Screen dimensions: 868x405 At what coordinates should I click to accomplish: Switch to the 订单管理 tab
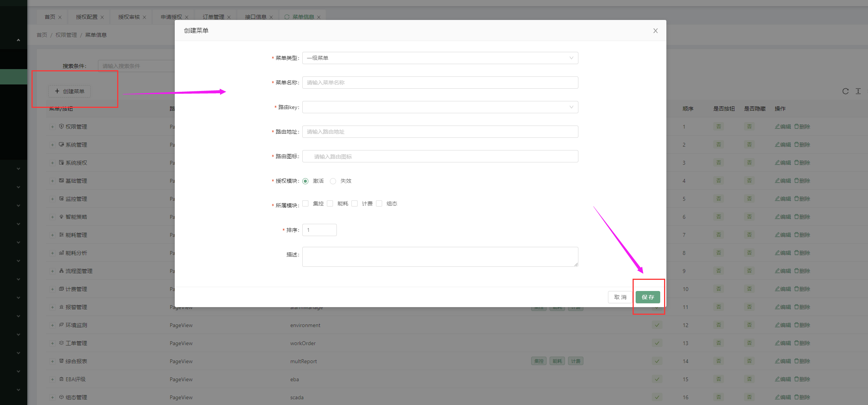click(214, 17)
